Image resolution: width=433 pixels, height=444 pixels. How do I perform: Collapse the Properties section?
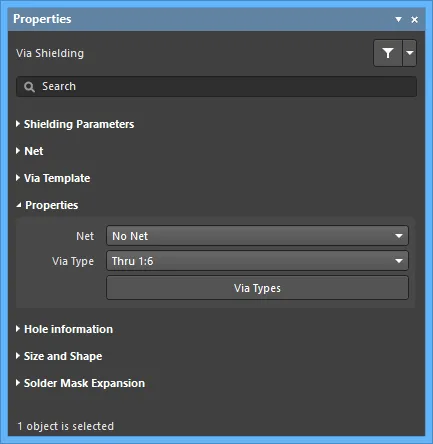(x=47, y=205)
